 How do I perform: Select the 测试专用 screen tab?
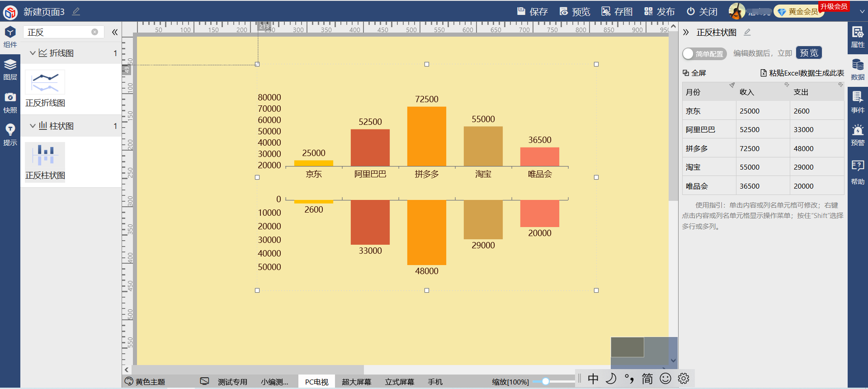232,382
